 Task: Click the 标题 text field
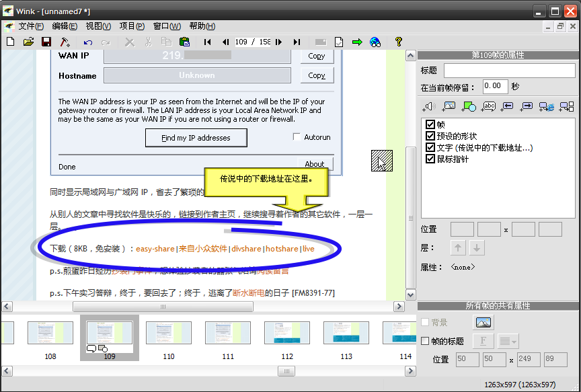[x=510, y=71]
